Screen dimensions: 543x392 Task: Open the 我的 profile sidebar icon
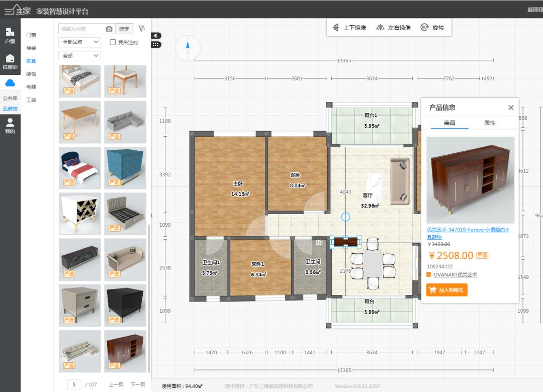(10, 126)
